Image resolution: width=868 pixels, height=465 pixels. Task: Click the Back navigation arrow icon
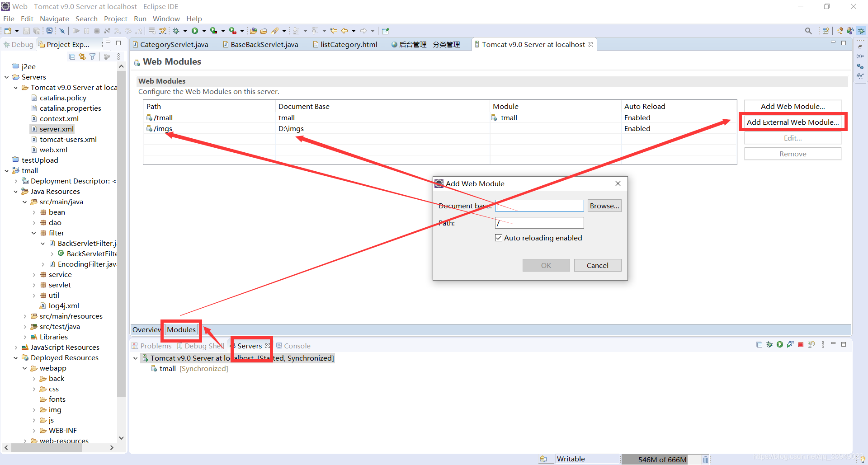click(344, 31)
